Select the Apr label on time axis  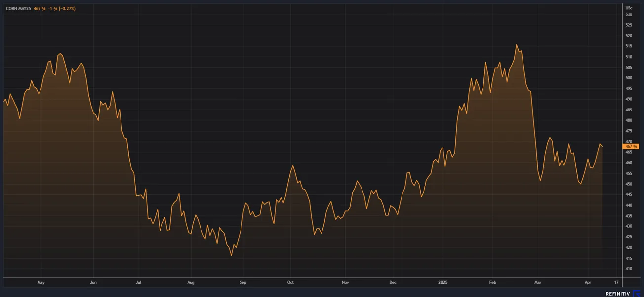point(588,283)
